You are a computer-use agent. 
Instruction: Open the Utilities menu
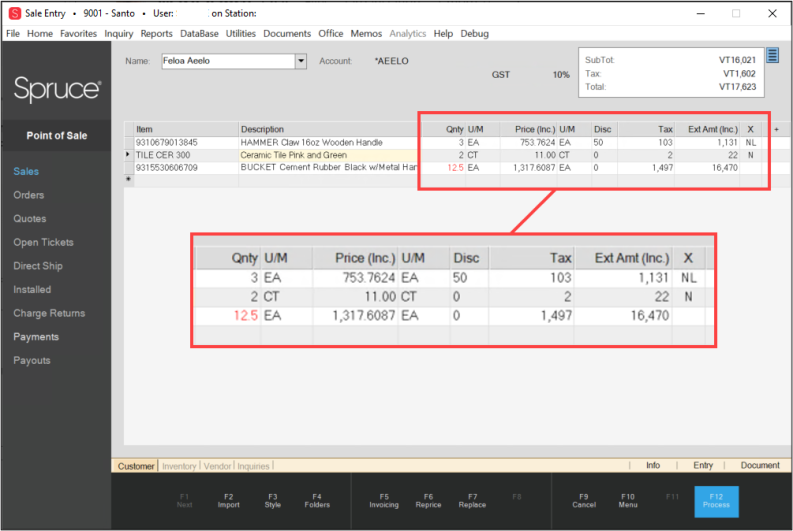[x=240, y=33]
